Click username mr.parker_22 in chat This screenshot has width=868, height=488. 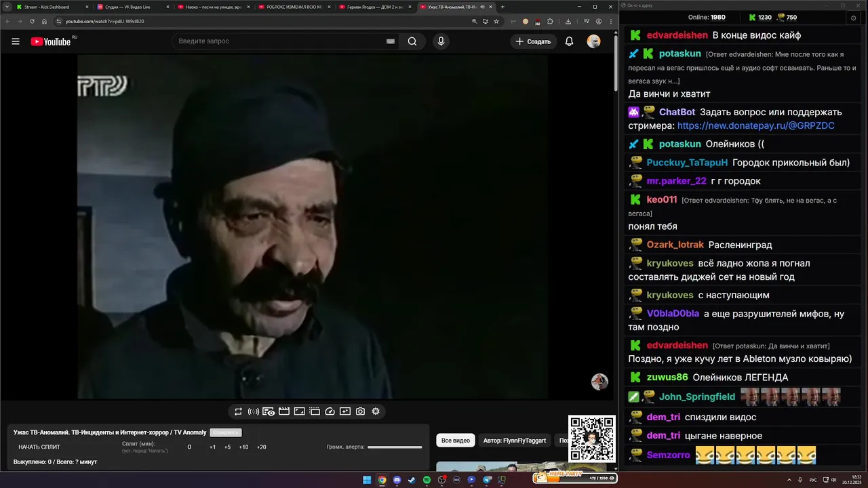(x=676, y=181)
